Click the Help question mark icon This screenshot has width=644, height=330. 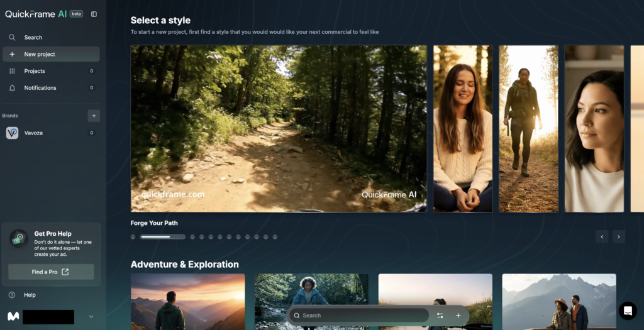click(12, 295)
